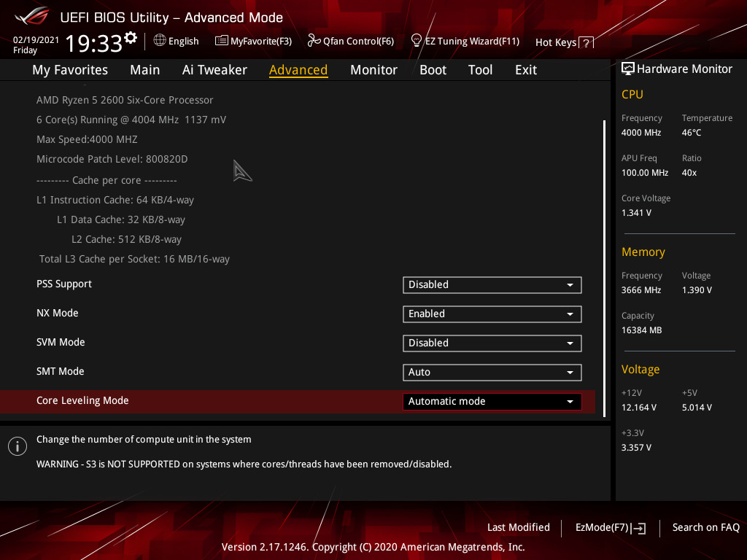Click the Qfan Control fan icon

(x=314, y=41)
